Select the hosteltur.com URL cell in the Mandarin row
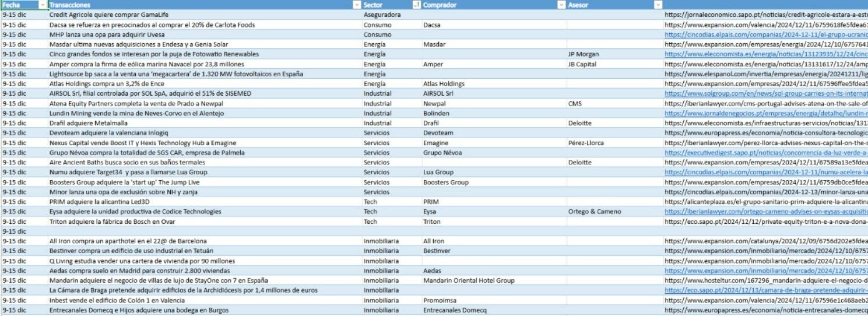868x316 pixels. 765,280
